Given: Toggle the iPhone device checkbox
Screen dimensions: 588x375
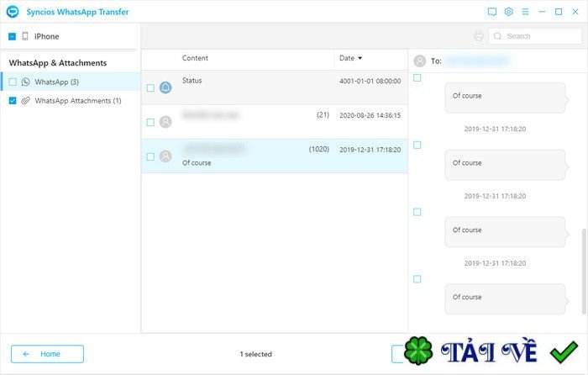Looking at the screenshot, I should coord(12,36).
